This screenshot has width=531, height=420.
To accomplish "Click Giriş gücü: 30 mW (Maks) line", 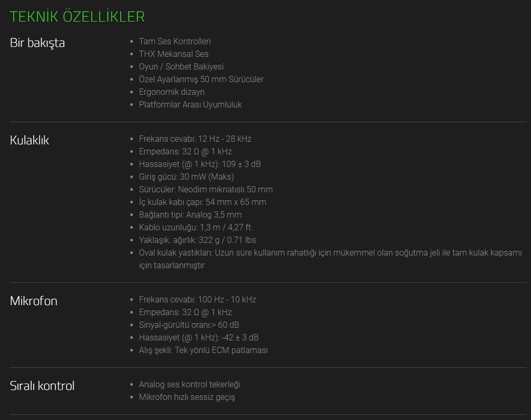I will click(186, 177).
